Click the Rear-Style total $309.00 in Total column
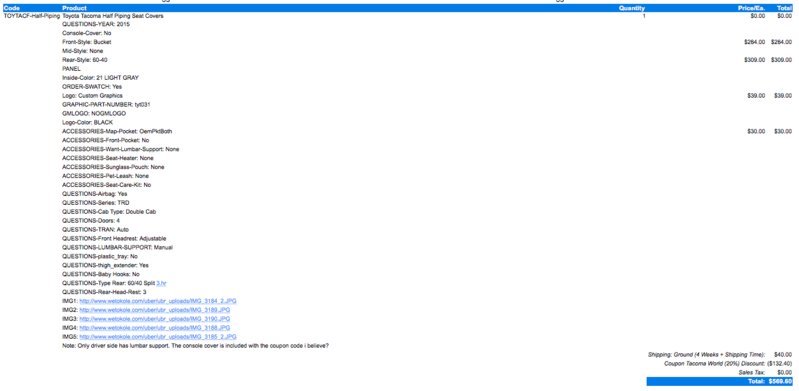Image resolution: width=799 pixels, height=391 pixels. 782,60
